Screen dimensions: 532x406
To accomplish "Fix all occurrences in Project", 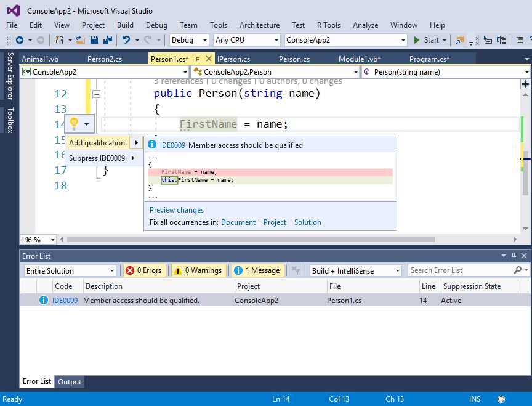I will [x=275, y=222].
